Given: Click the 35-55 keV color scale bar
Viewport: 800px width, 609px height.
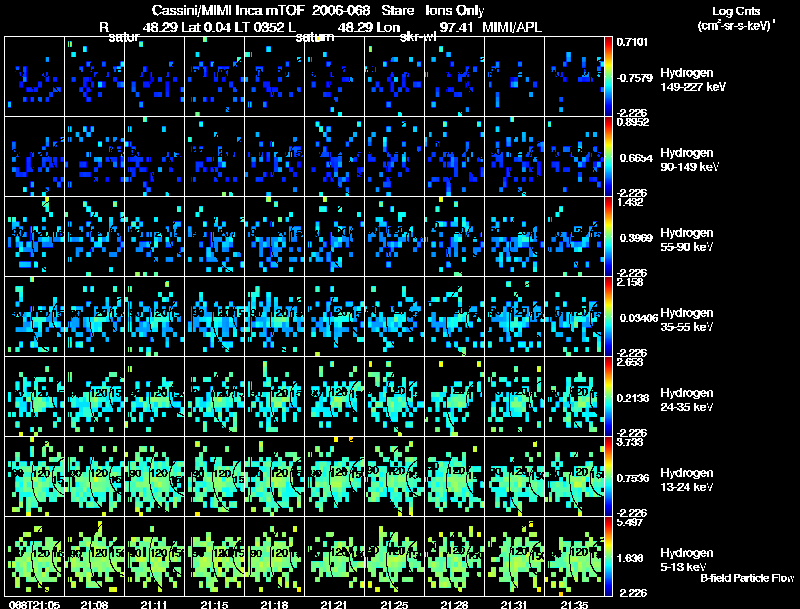Looking at the screenshot, I should (x=608, y=316).
